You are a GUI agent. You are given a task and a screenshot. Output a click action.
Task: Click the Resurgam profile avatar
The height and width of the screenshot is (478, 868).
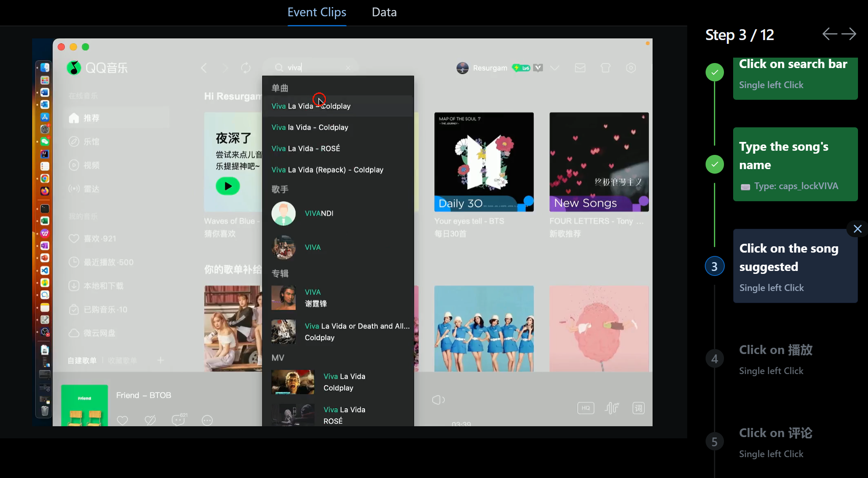(462, 68)
